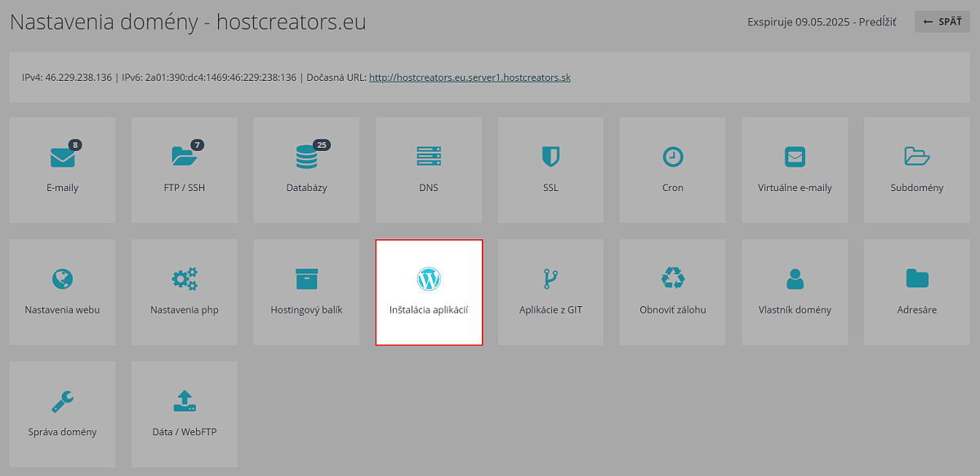Open Nastavenia webu globe tile
980x476 pixels.
coord(62,292)
